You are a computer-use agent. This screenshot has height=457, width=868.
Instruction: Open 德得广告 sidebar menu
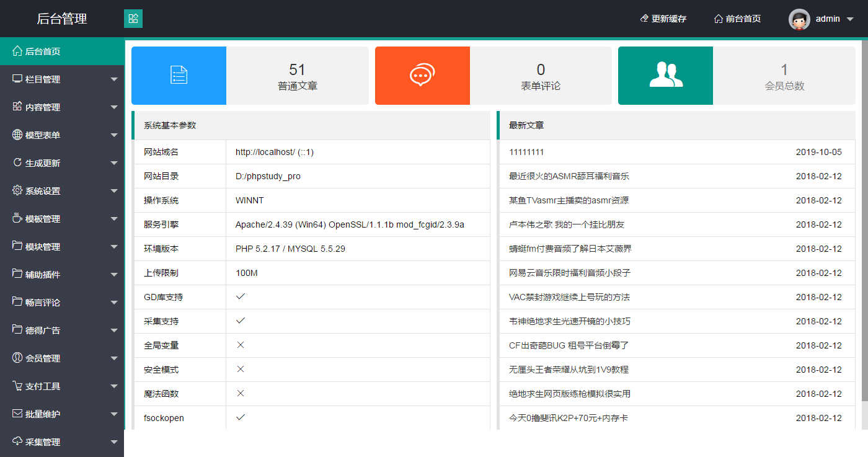pos(62,330)
